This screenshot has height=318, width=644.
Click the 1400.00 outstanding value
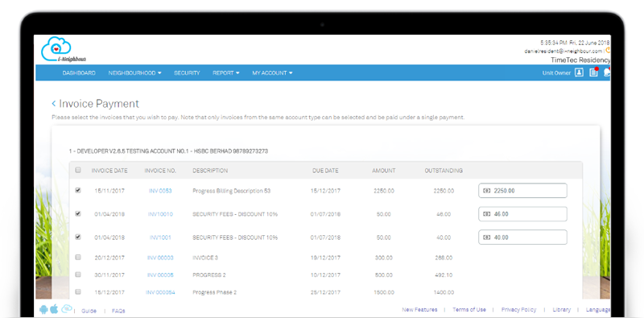point(444,292)
